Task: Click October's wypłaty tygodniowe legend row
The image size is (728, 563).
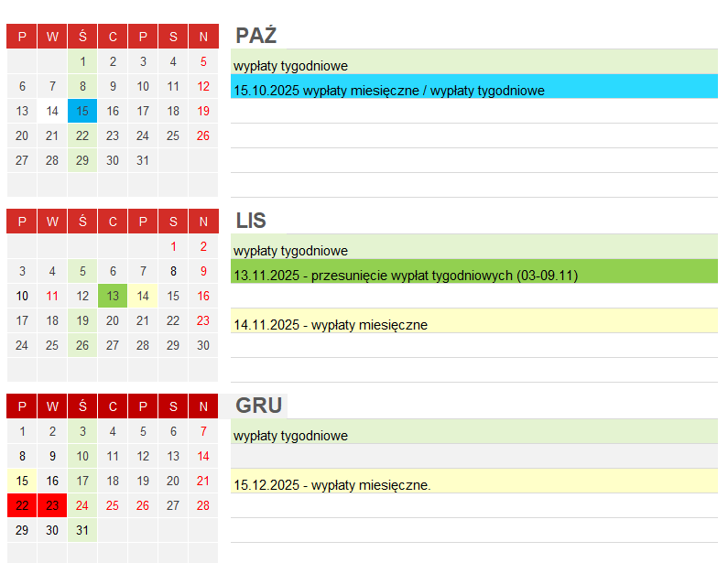Action: [474, 61]
